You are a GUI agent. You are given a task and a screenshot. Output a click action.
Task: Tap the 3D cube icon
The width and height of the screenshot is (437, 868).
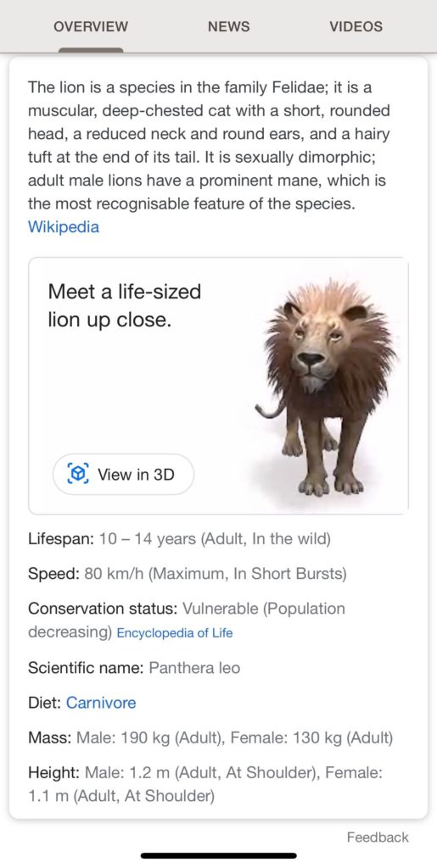77,474
